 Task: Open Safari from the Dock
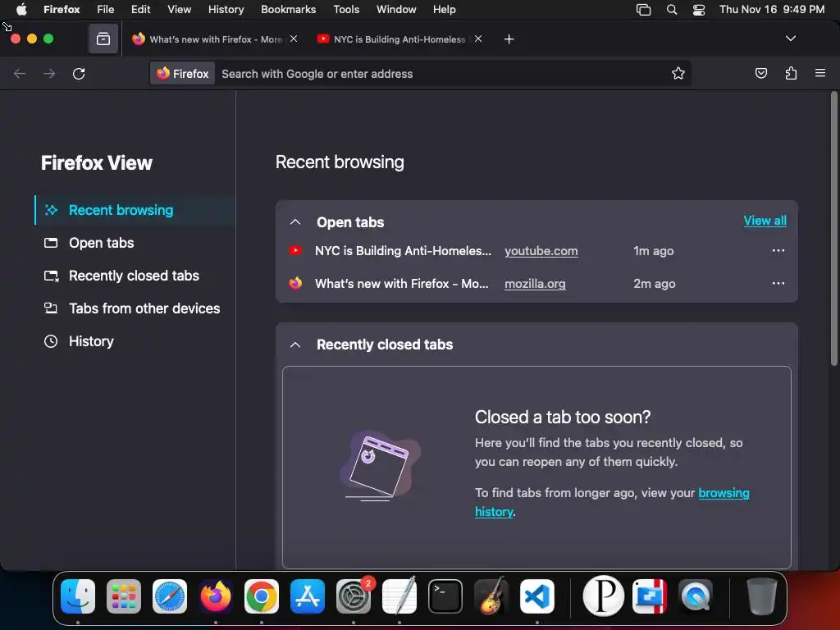pyautogui.click(x=170, y=596)
